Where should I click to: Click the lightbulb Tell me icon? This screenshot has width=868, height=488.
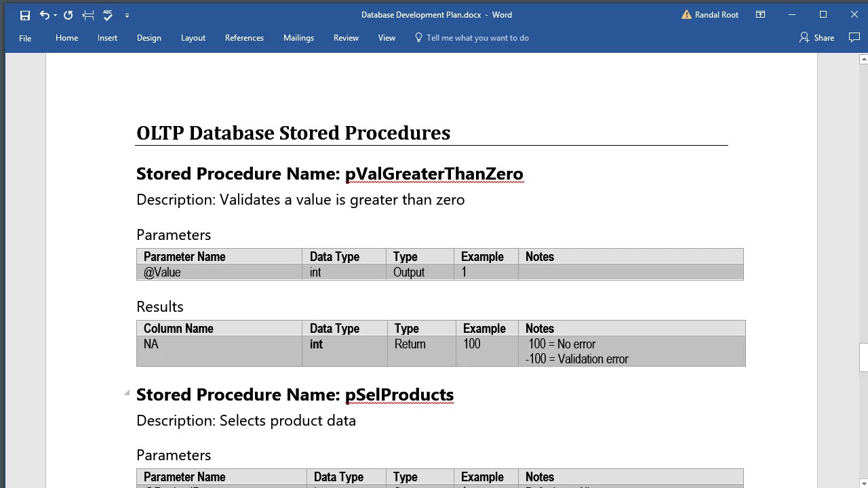pos(418,38)
